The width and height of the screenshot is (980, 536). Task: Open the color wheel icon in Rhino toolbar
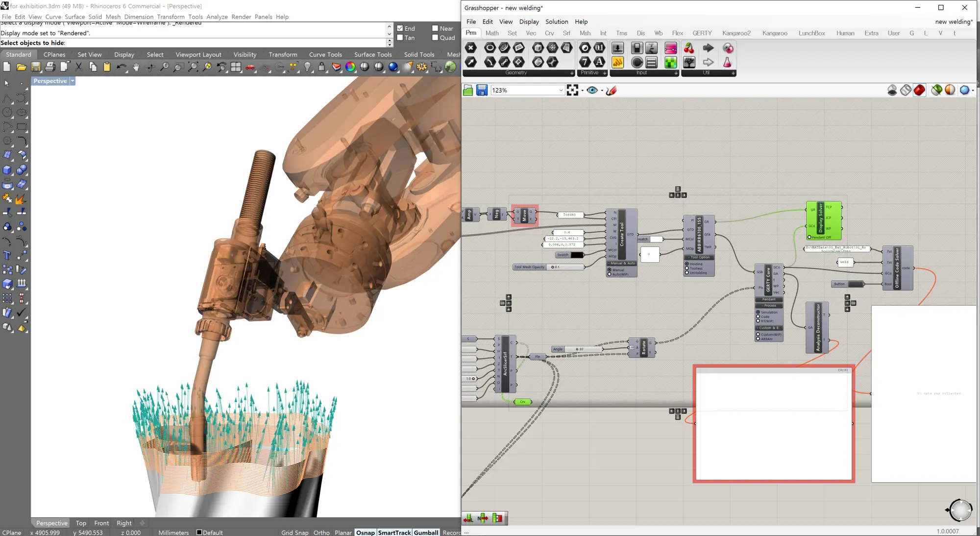point(350,67)
